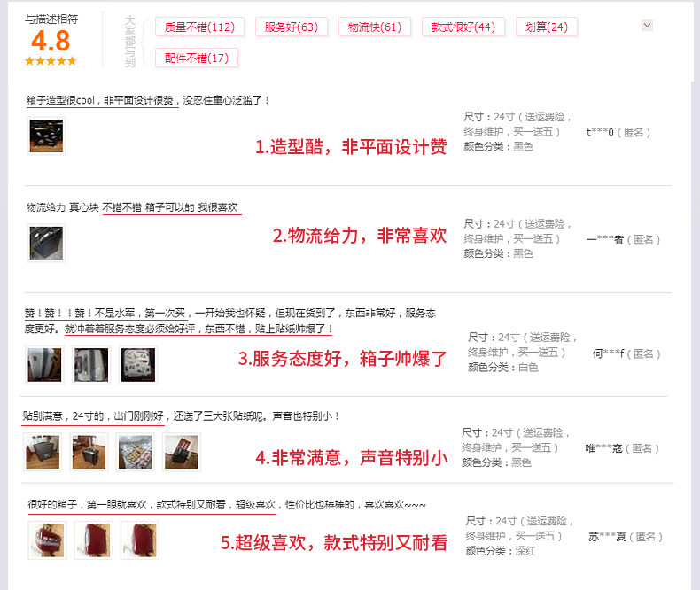Viewport: 700px width, 590px height.
Task: Open first photo in 唯***寇's review
Action: [x=43, y=452]
